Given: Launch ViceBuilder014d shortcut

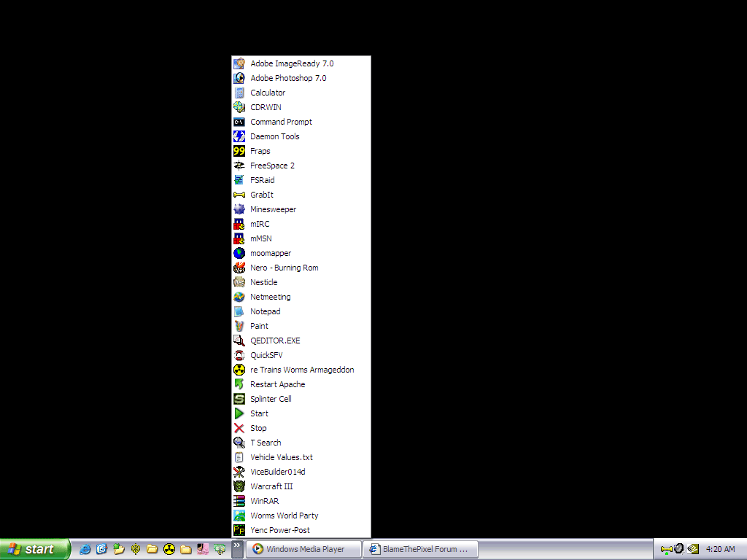Looking at the screenshot, I should 301,472.
